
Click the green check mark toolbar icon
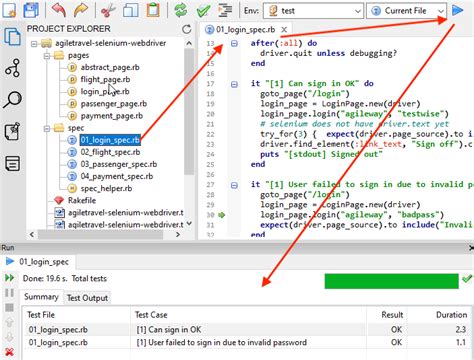click(203, 10)
